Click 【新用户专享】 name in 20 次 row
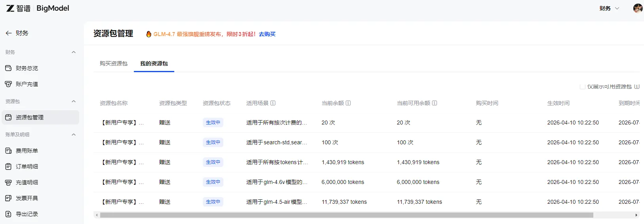 (122, 123)
